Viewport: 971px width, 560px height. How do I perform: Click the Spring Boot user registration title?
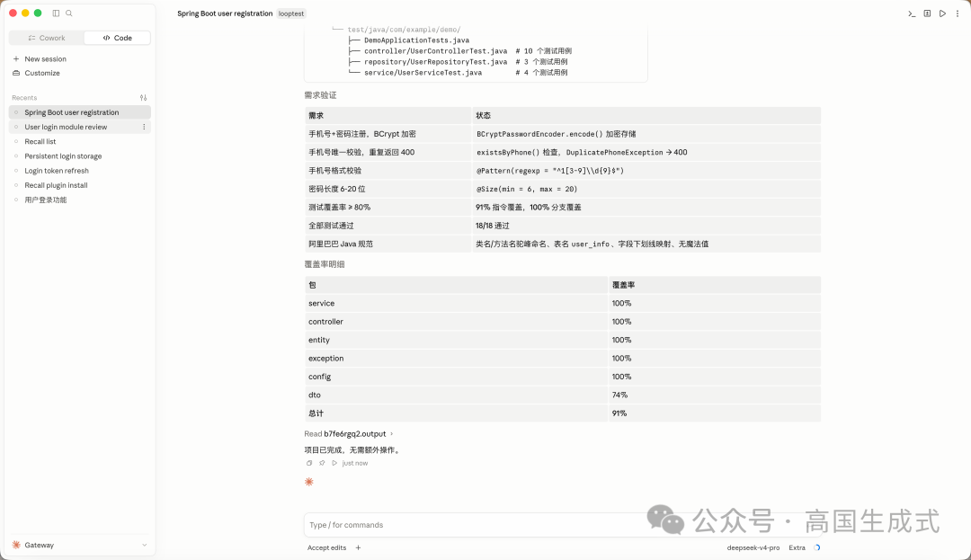(x=225, y=13)
